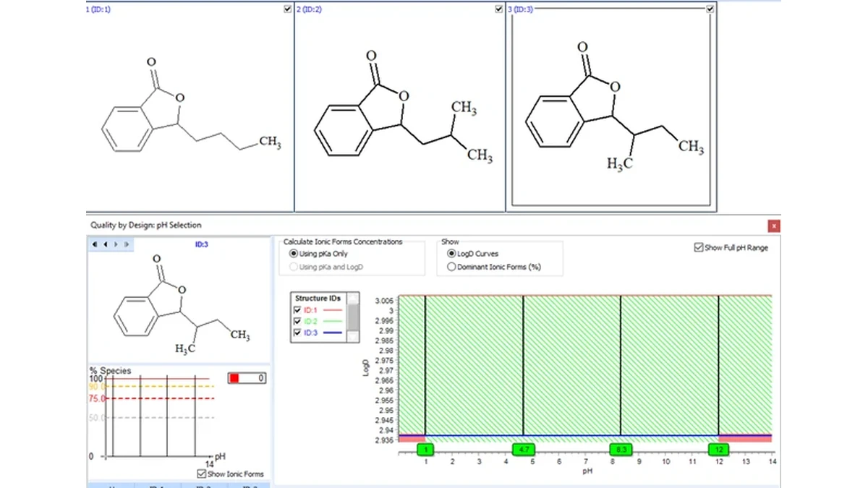Click the pH 8.3 marker handle
Screen dimensions: 868x488
(621, 450)
